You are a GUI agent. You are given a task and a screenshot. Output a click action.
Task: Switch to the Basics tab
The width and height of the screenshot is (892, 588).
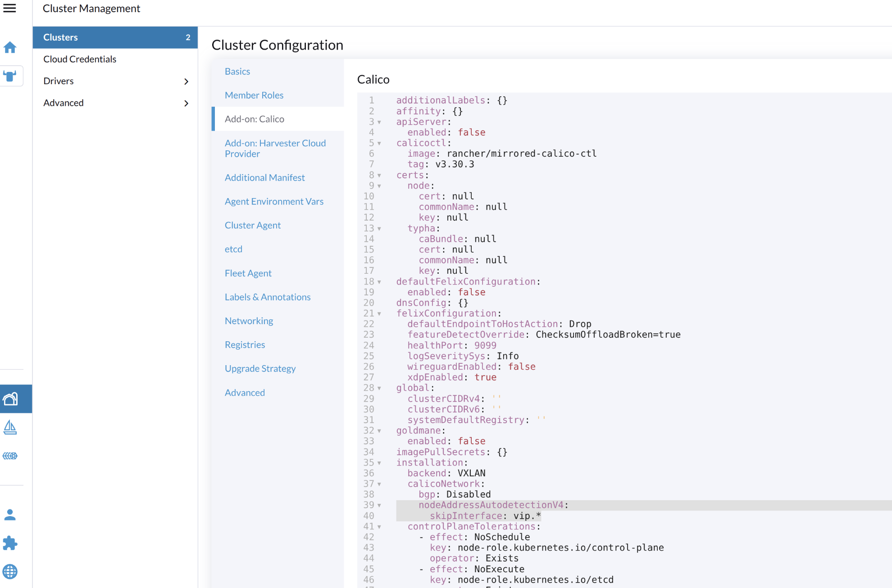coord(237,71)
